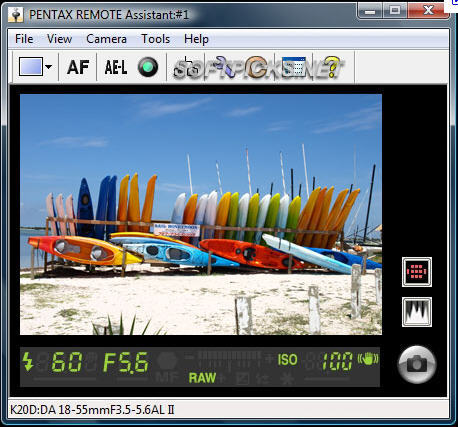Screen dimensions: 458x427
Task: Open the wrench tools settings icon
Action: point(224,67)
